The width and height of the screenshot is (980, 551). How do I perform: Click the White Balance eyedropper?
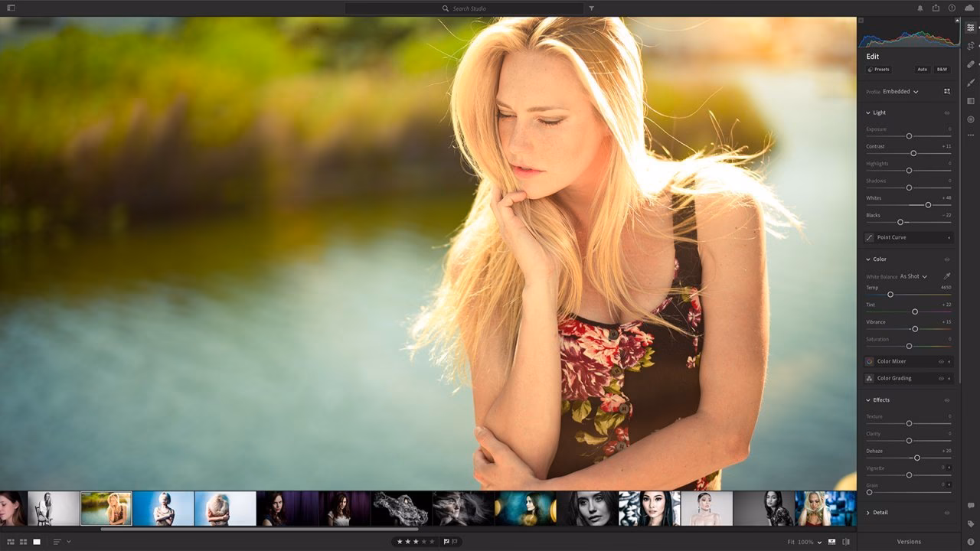947,276
